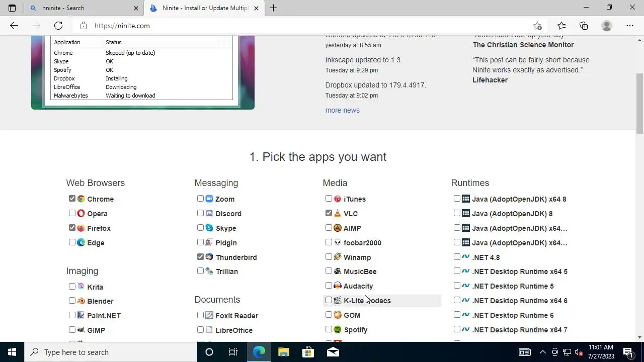Open the Edge profile button
Screen dimensions: 644x362
[607, 26]
